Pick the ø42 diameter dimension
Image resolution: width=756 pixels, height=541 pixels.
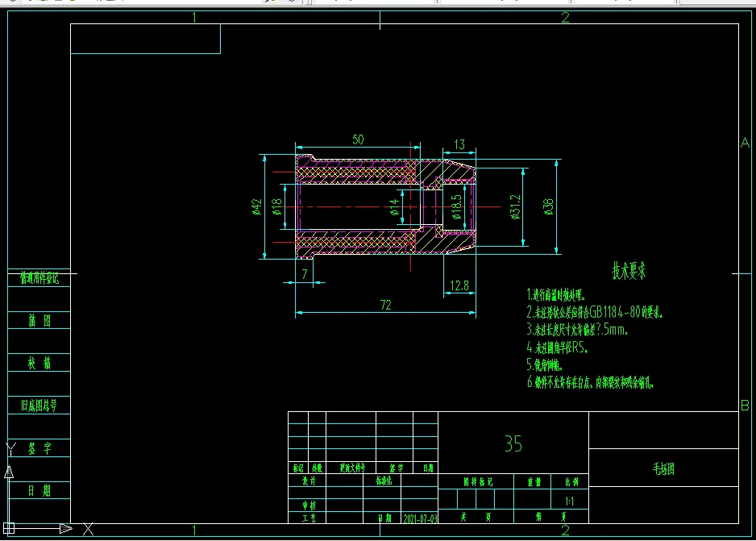[257, 206]
